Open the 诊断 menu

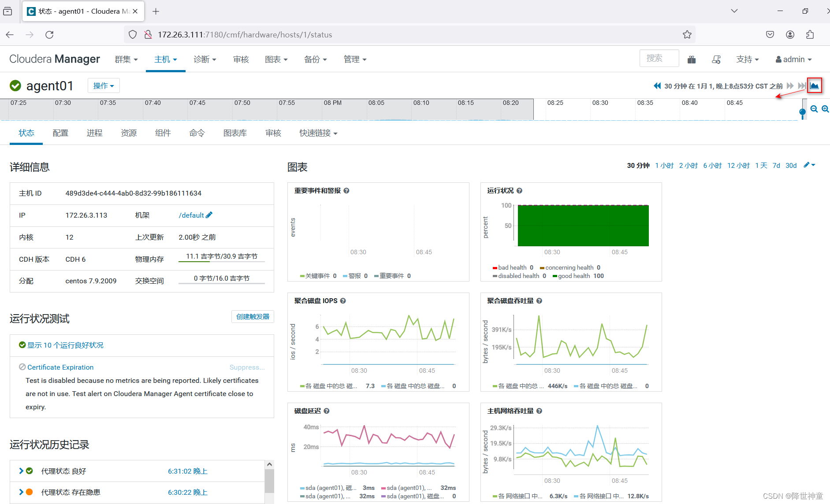(205, 59)
